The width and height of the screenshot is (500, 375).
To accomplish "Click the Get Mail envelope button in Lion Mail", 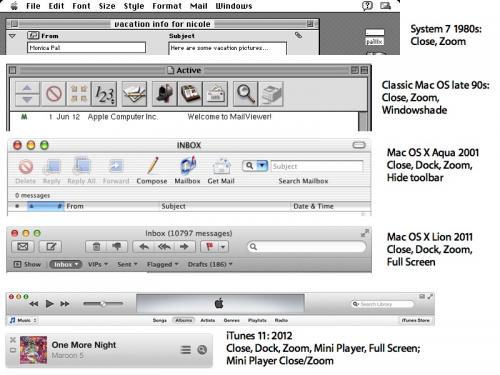I will tap(23, 247).
